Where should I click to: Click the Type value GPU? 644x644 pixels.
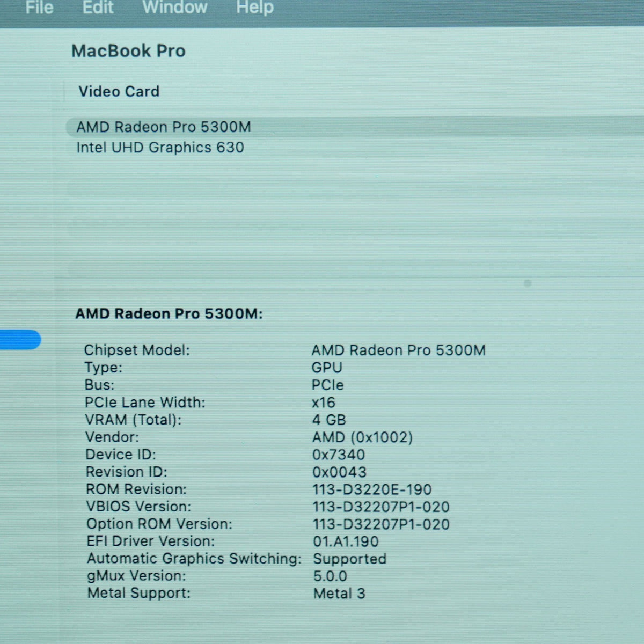coord(327,368)
